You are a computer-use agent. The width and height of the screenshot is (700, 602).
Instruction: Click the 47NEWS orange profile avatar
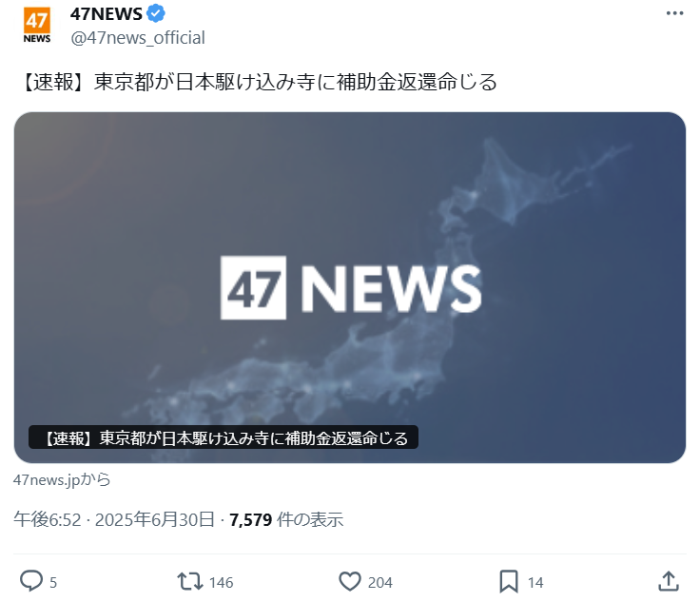click(37, 25)
